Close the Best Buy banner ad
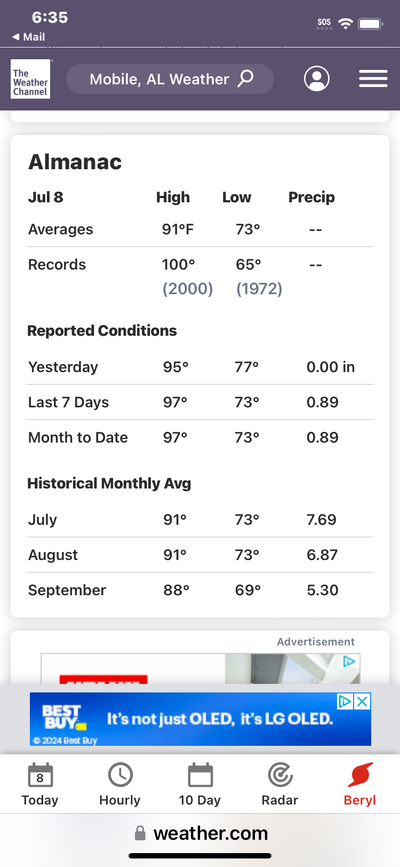400x867 pixels. click(x=362, y=702)
